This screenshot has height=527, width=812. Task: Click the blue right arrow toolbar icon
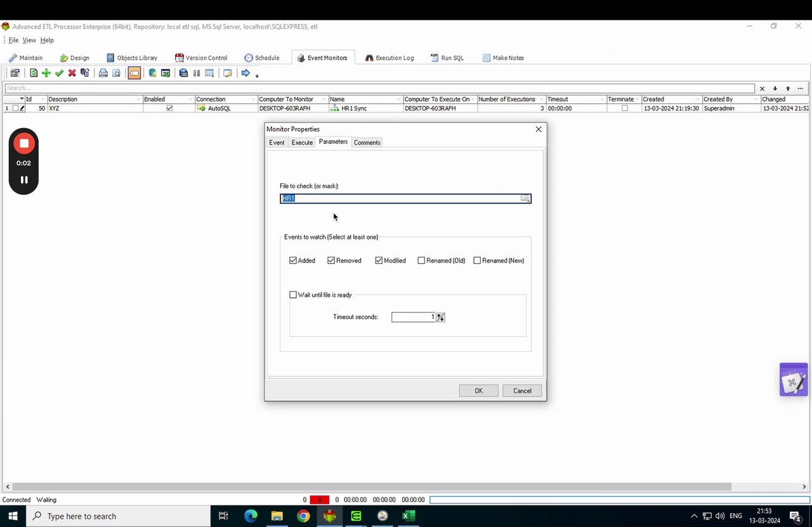(x=246, y=73)
